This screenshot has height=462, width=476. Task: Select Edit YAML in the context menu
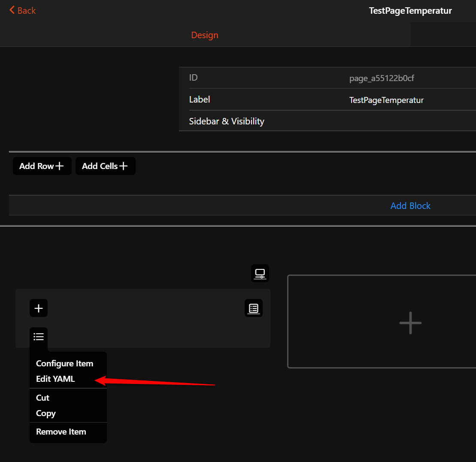[x=55, y=379]
